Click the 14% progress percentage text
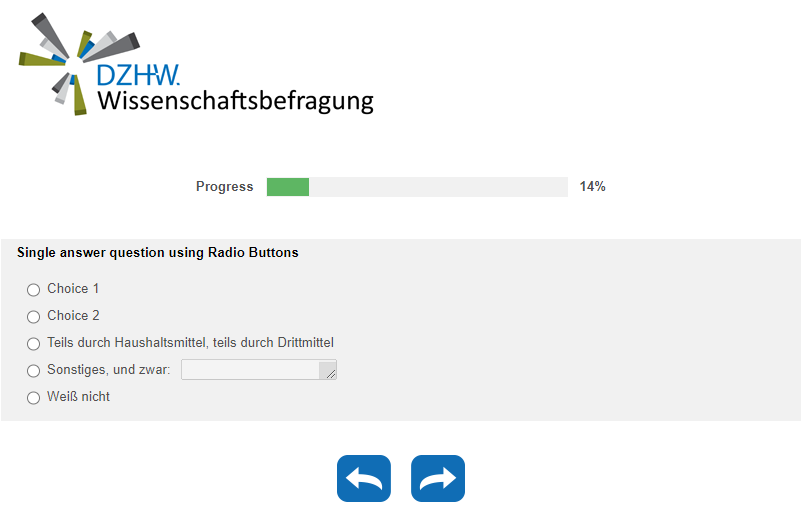The width and height of the screenshot is (802, 511). (x=593, y=187)
